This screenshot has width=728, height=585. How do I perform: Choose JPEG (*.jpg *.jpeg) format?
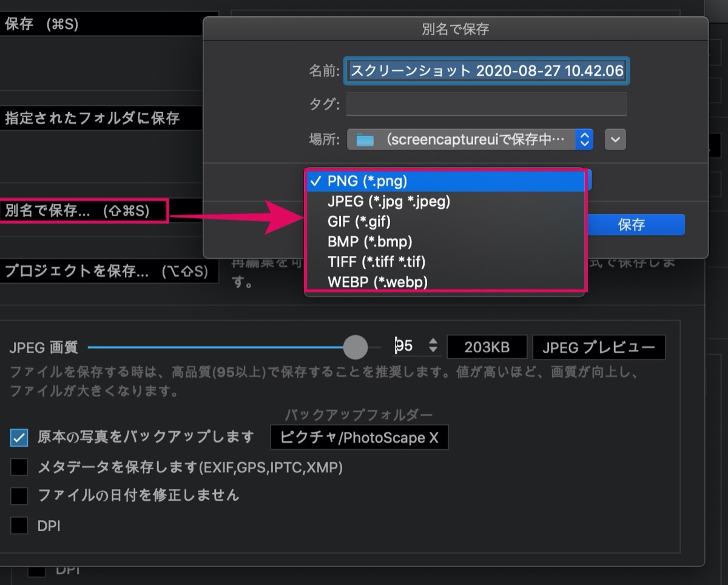(446, 201)
